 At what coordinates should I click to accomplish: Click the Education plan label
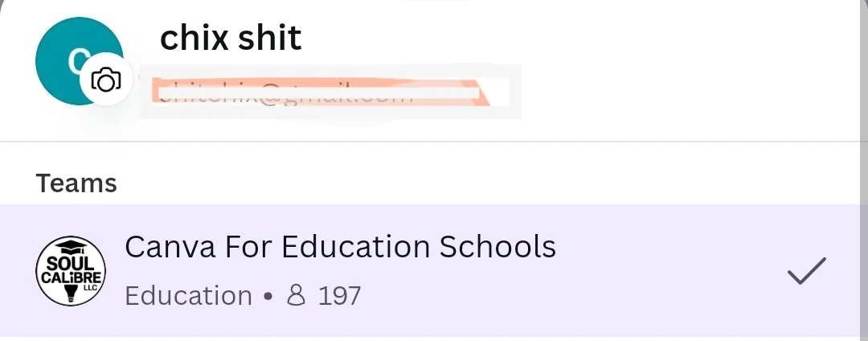189,296
